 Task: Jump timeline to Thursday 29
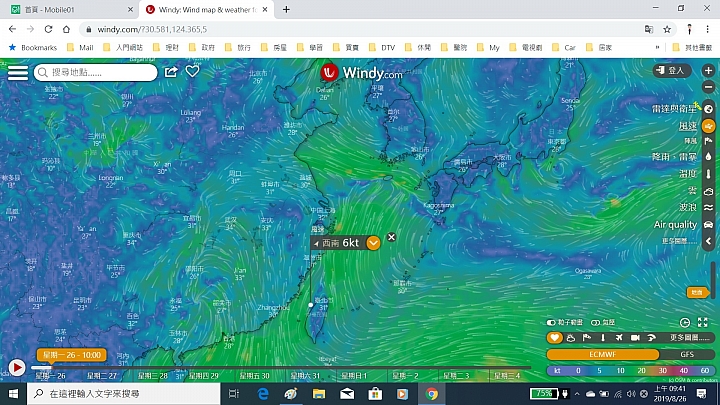(203, 376)
